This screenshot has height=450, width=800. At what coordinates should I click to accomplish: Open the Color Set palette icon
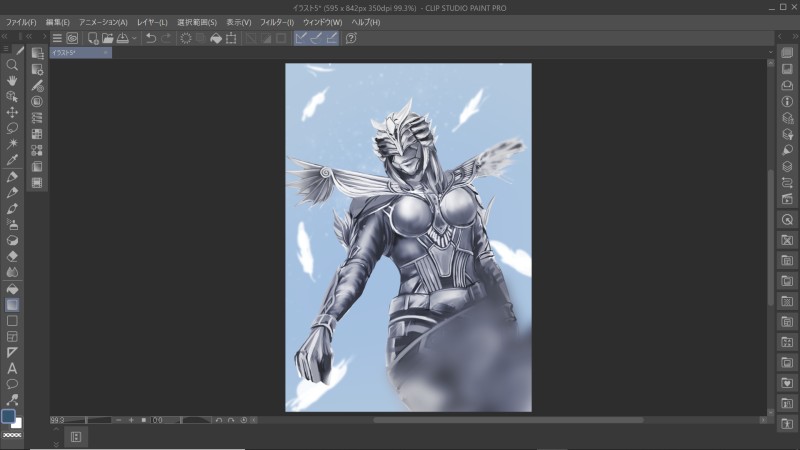tap(37, 134)
